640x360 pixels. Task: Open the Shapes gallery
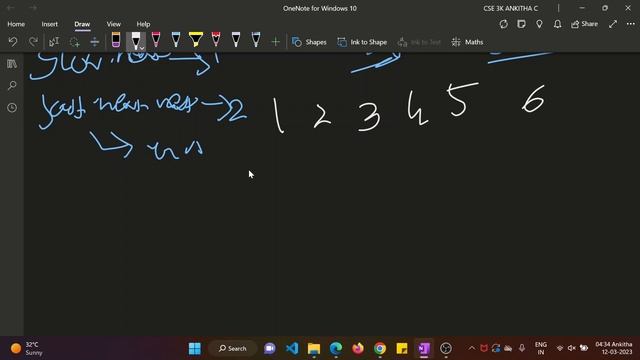[x=309, y=42]
